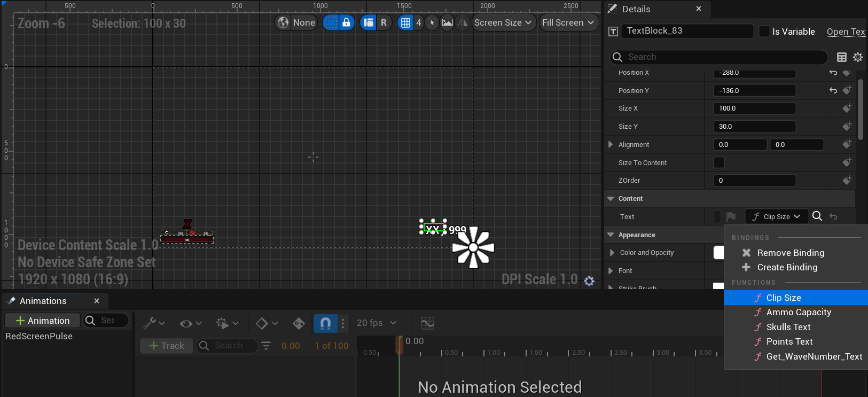Open the Details panel settings gear
This screenshot has width=868, height=397.
858,57
